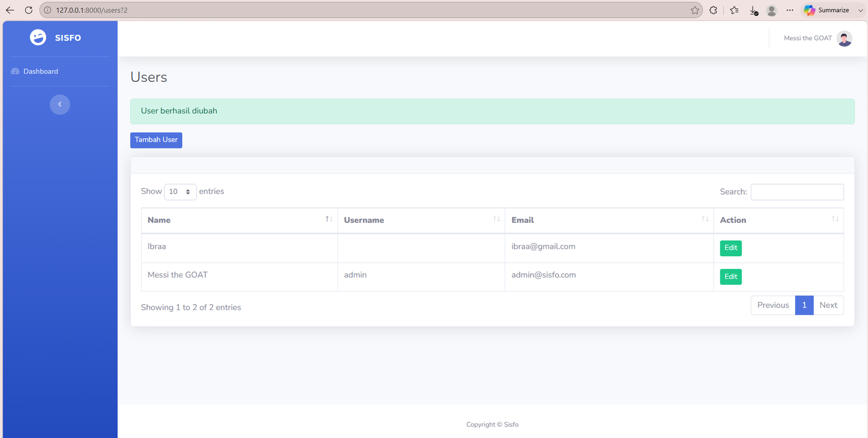Sort table by Action column header
Image resolution: width=868 pixels, height=438 pixels.
(x=778, y=221)
